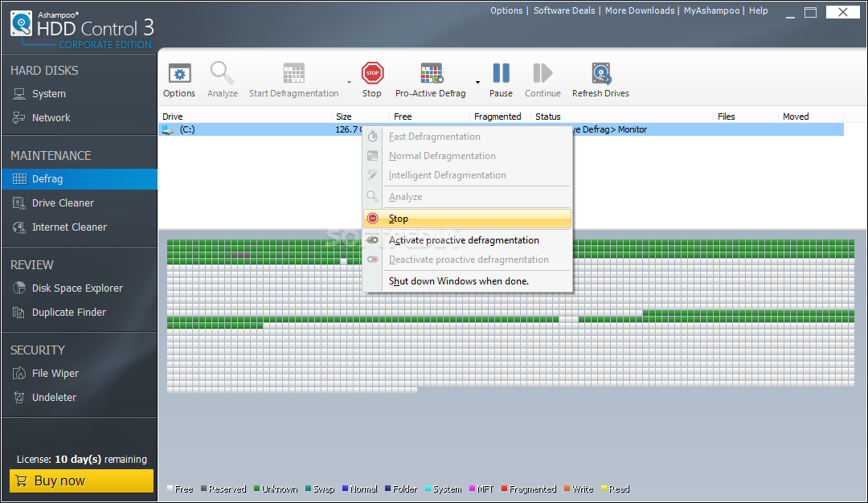
Task: Deactivate proactive defragmentation from the context menu
Action: coord(467,260)
